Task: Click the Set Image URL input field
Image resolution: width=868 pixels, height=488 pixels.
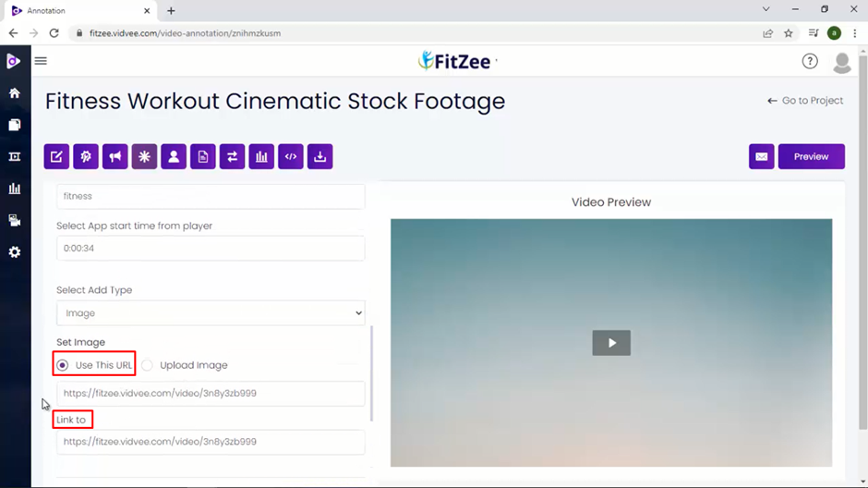Action: coord(211,394)
